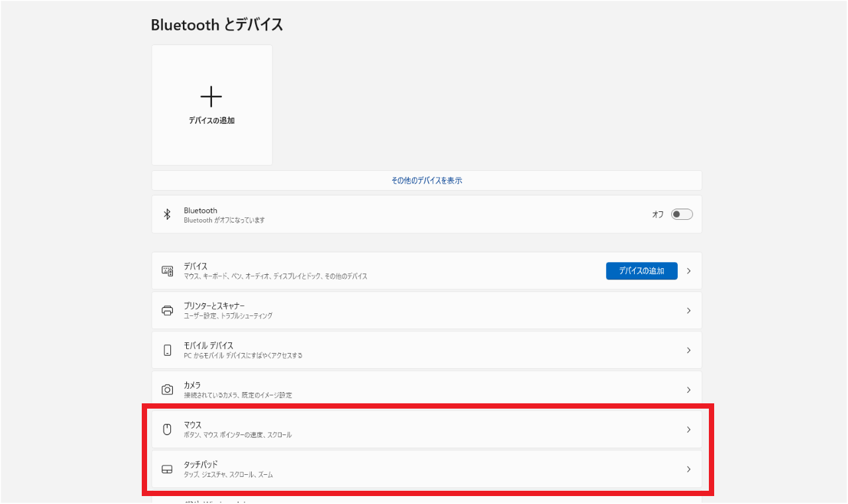Click the touchpad icon in the タッチパッド row
Viewport: 848px width, 504px height.
[x=167, y=469]
